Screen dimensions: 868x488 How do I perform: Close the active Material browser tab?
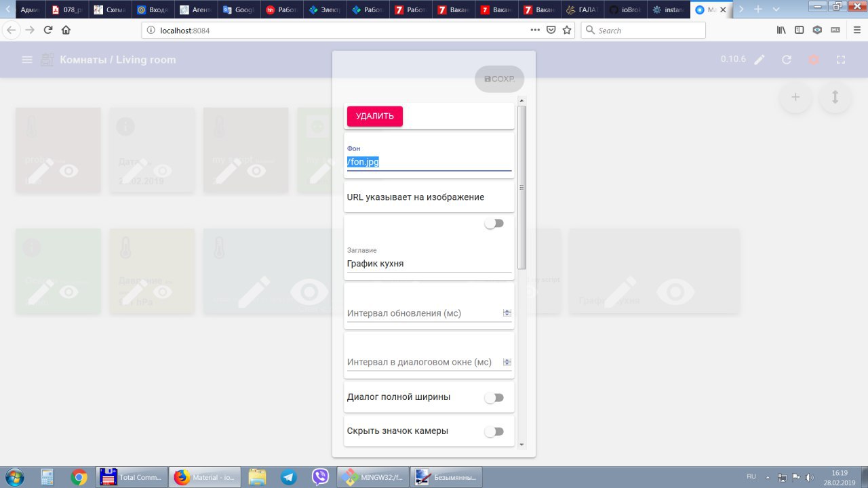pyautogui.click(x=723, y=10)
